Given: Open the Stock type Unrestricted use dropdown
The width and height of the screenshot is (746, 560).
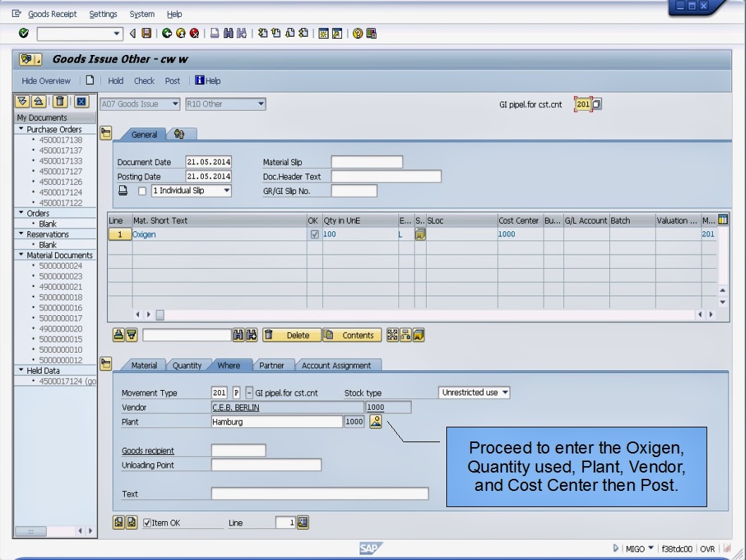Looking at the screenshot, I should (506, 394).
